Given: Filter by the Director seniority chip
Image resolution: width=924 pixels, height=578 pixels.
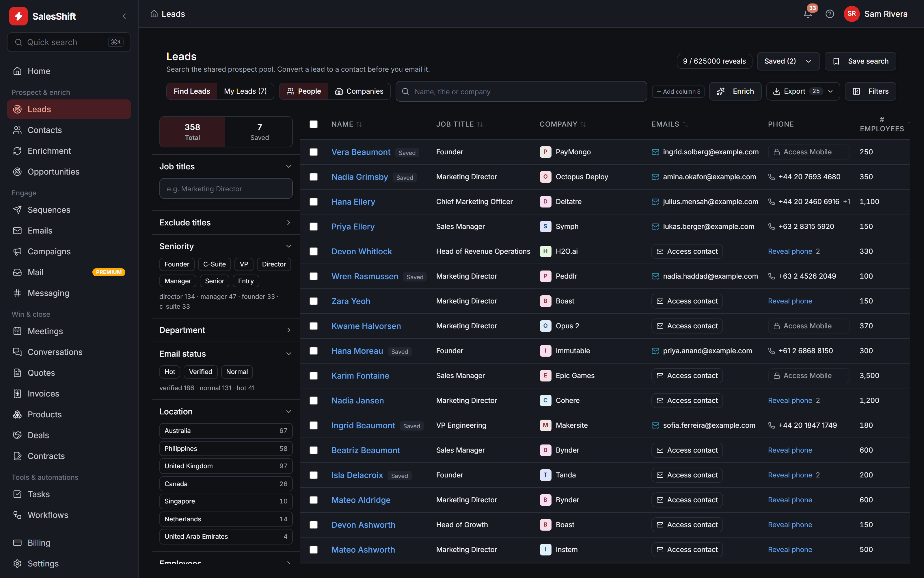Looking at the screenshot, I should (274, 264).
